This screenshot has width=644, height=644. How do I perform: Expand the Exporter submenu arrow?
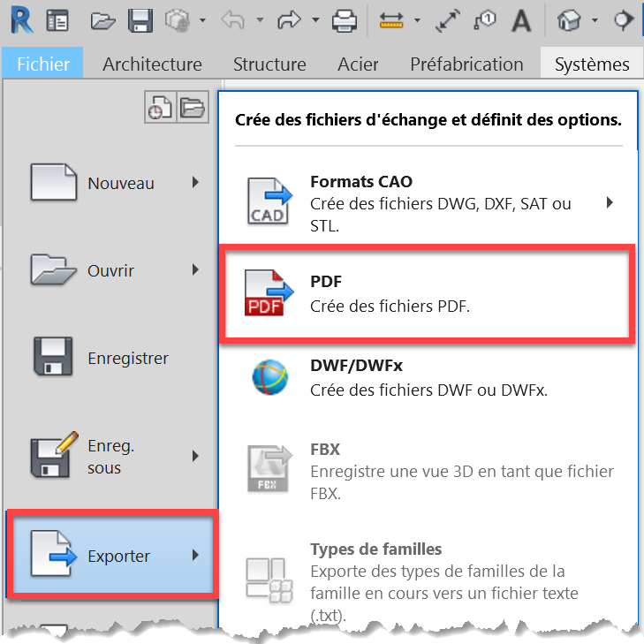click(x=195, y=555)
